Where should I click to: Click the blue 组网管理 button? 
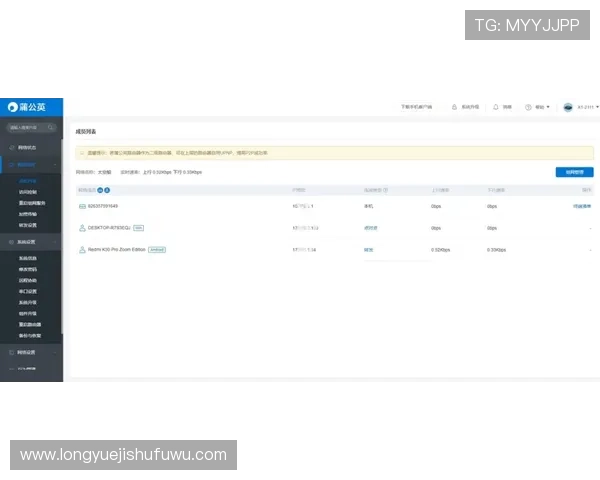click(x=573, y=172)
